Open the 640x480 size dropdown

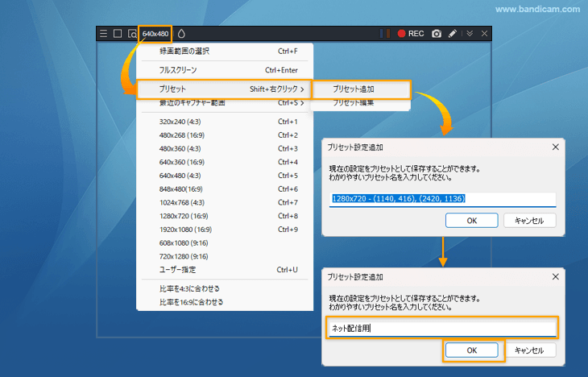tap(155, 34)
